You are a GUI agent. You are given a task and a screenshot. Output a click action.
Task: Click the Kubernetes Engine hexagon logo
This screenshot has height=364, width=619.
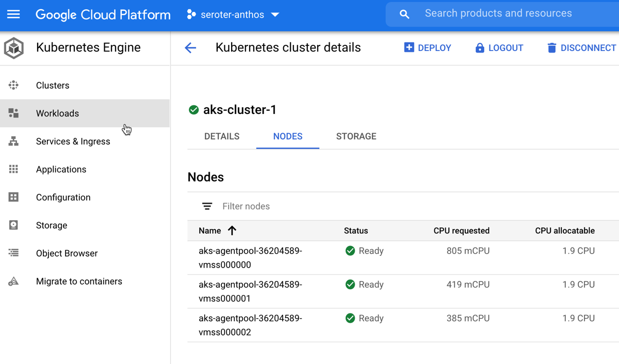[x=14, y=48]
